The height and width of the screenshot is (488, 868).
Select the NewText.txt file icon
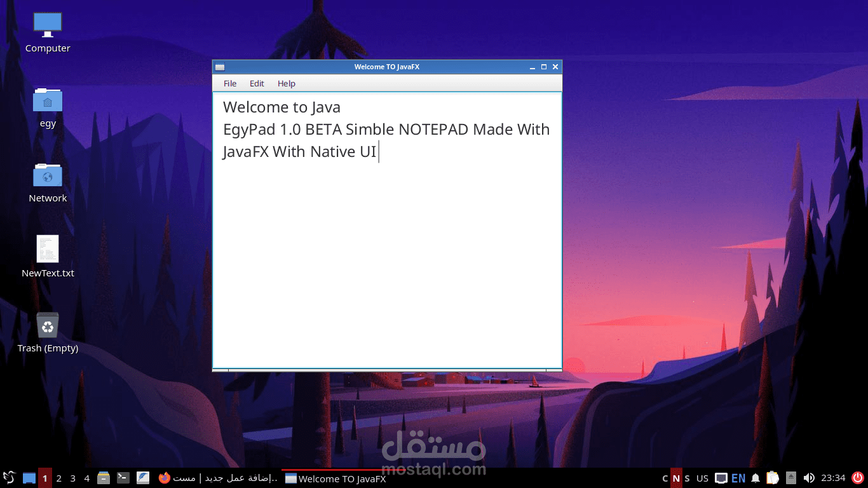[48, 257]
